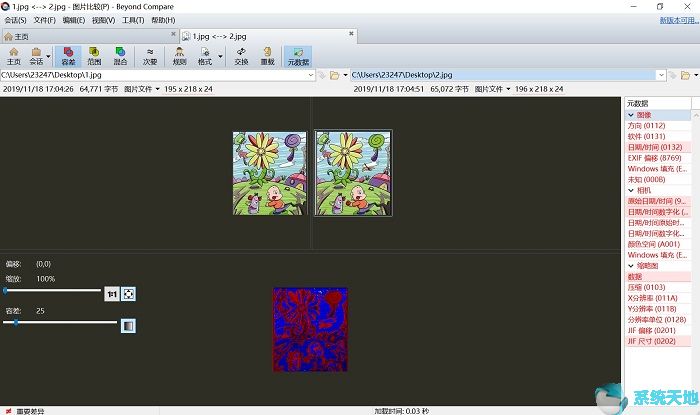This screenshot has width=700, height=415.
Task: Click the 交换 swap sides icon
Action: tap(241, 56)
